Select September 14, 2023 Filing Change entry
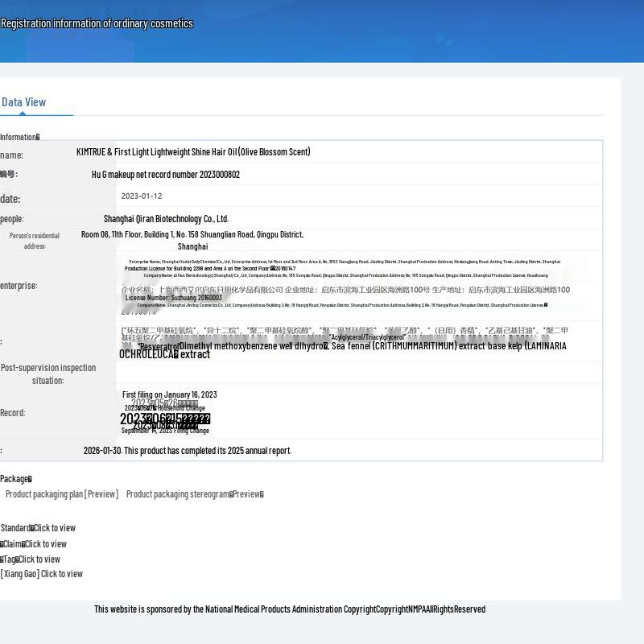The width and height of the screenshot is (644, 644). [x=165, y=431]
